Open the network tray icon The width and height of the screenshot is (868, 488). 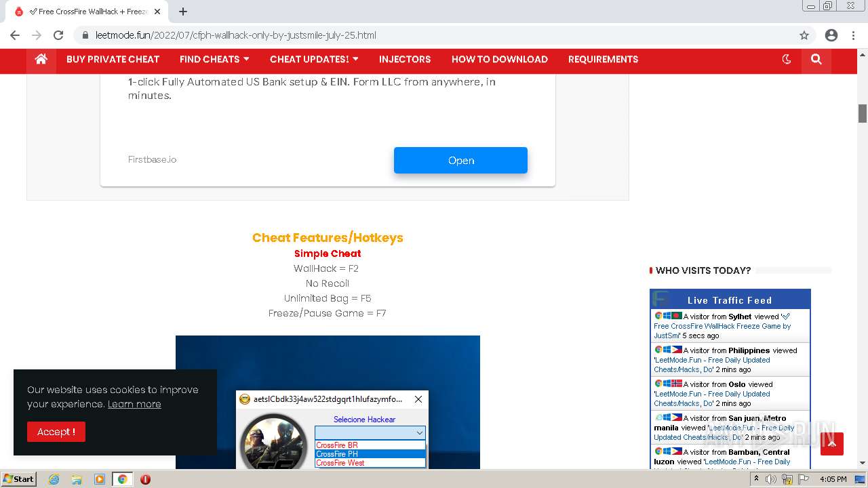click(x=787, y=479)
